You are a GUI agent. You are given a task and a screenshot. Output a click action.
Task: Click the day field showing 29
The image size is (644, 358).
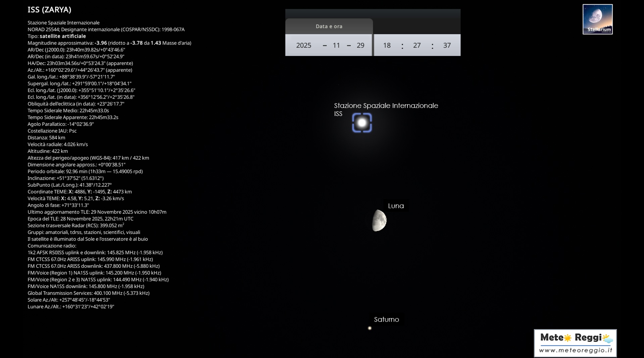(360, 45)
